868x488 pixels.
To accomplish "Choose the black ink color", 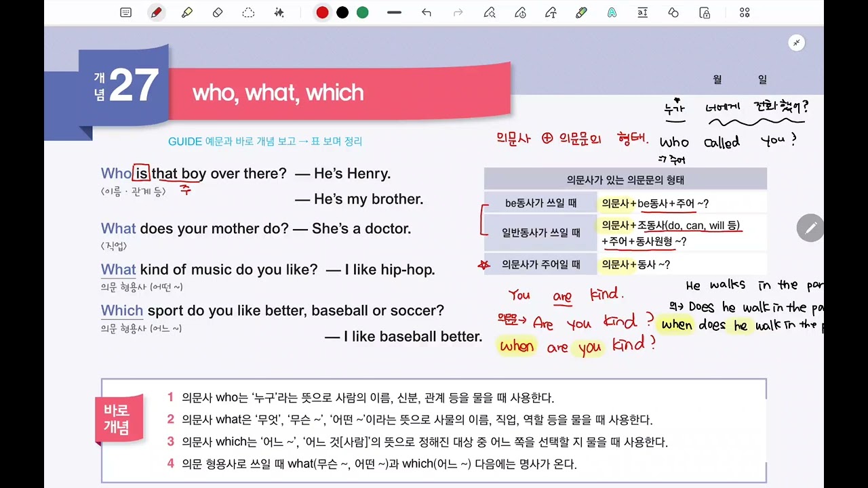I will 342,12.
